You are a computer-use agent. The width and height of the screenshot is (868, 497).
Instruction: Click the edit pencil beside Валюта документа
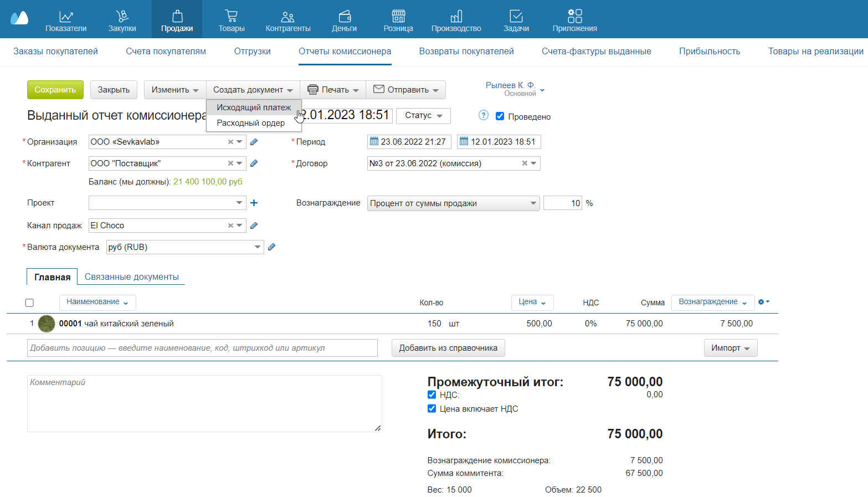[x=271, y=247]
